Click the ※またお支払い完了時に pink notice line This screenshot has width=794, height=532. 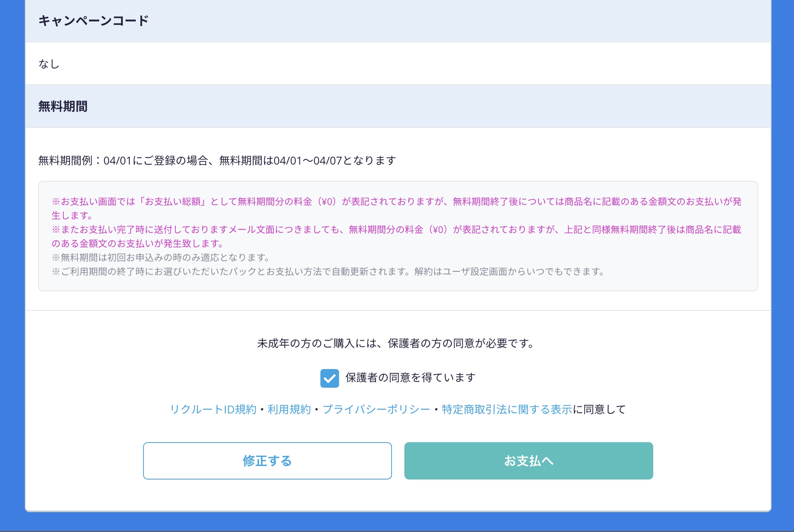[x=396, y=236]
